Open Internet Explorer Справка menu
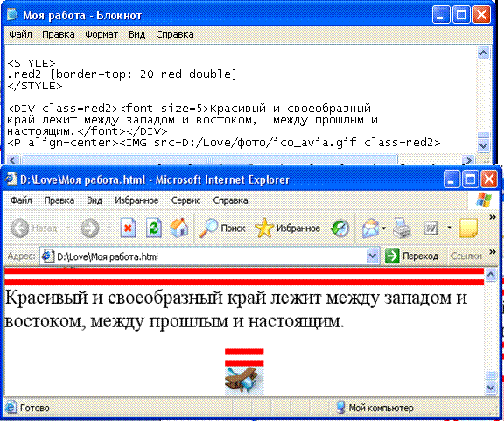The height and width of the screenshot is (421, 504). 230,200
